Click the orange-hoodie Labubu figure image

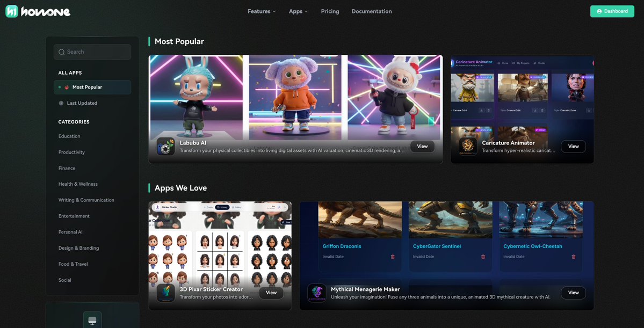(295, 97)
